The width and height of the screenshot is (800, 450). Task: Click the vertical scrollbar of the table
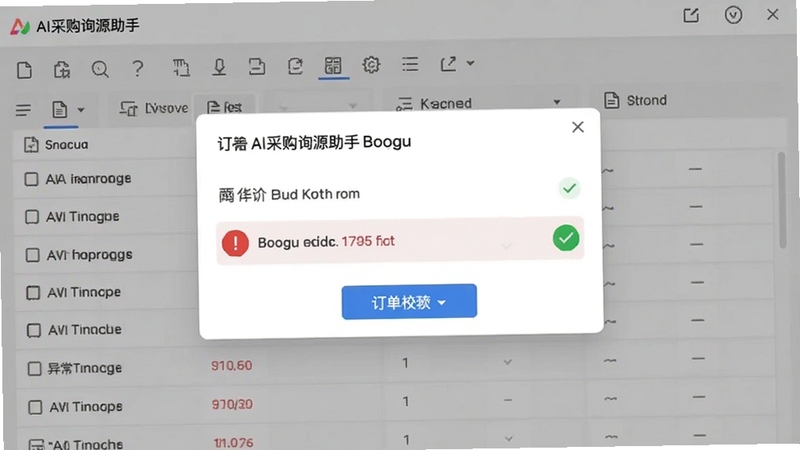(x=782, y=200)
